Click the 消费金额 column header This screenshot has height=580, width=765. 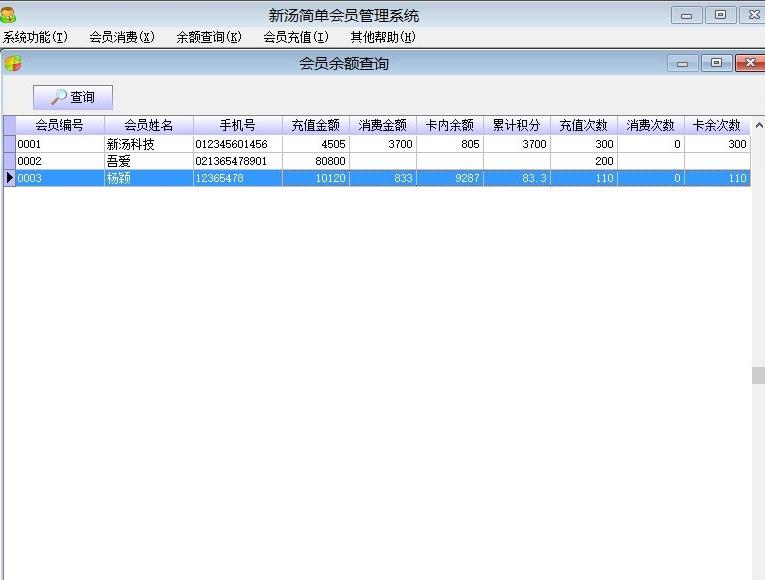(383, 125)
